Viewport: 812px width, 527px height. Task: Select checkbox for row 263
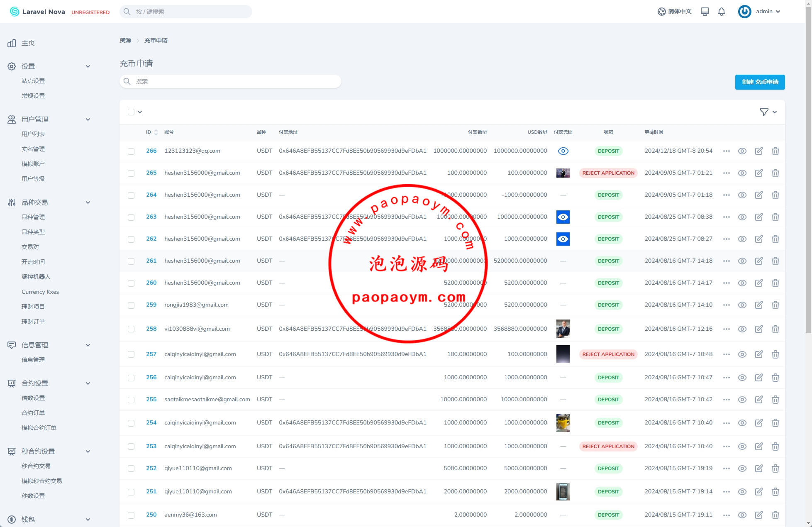coord(131,217)
